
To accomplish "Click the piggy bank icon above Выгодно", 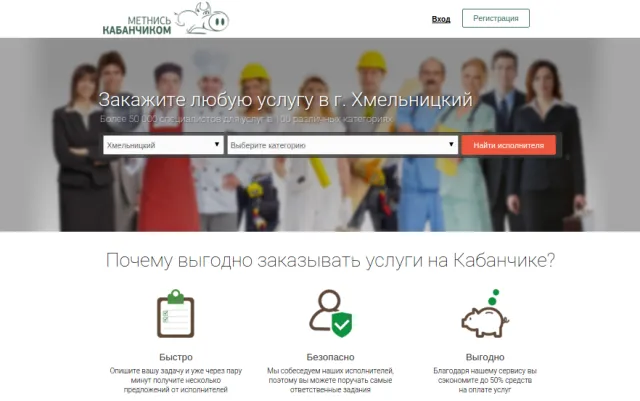I will (x=485, y=313).
